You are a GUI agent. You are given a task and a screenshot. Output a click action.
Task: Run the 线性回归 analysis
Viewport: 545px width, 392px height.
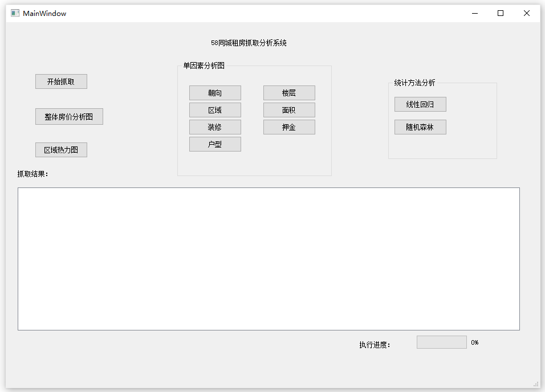(x=420, y=105)
